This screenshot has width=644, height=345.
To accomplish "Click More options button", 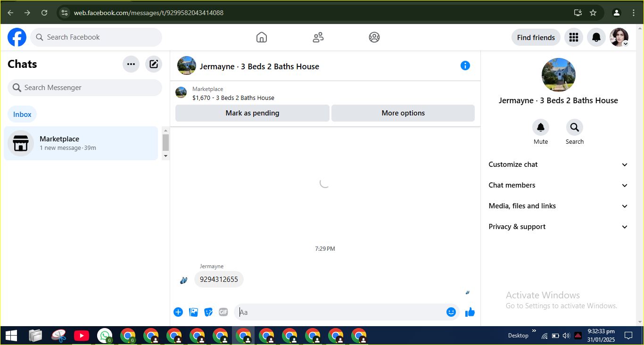I will pos(403,113).
